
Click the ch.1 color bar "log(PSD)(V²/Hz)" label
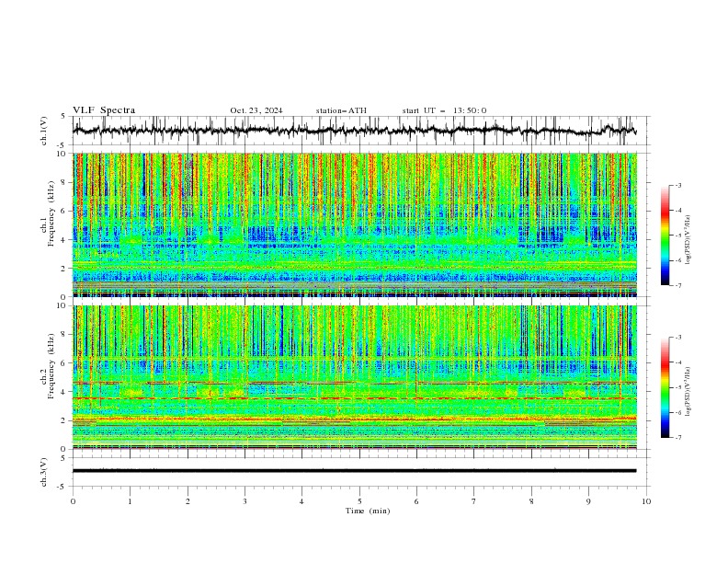pos(688,240)
